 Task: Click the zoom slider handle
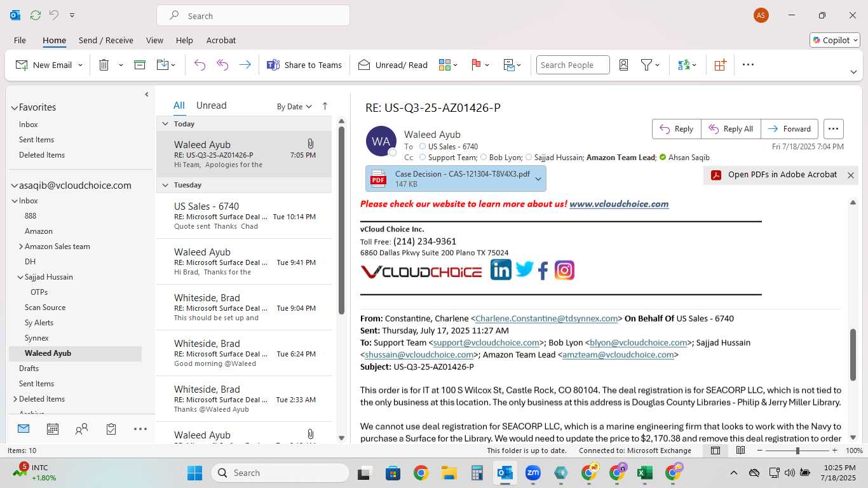click(x=797, y=451)
